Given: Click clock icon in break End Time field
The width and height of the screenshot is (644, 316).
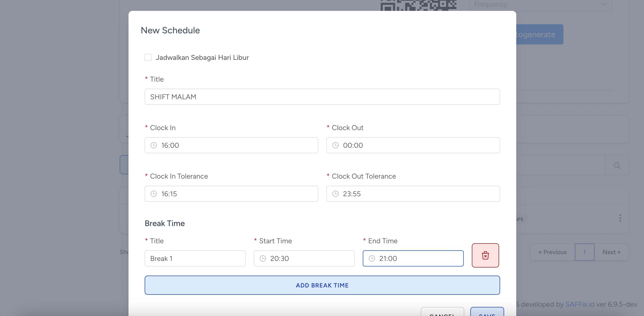Looking at the screenshot, I should coord(372,258).
